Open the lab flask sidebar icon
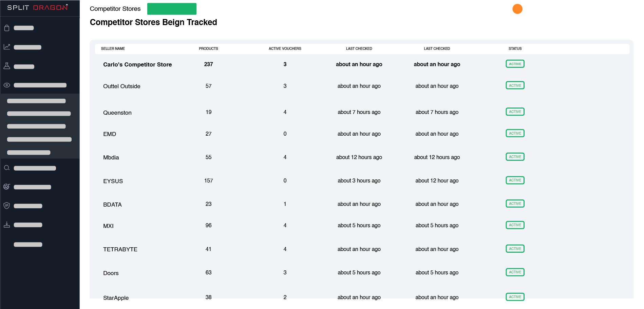The image size is (644, 309). tap(7, 66)
